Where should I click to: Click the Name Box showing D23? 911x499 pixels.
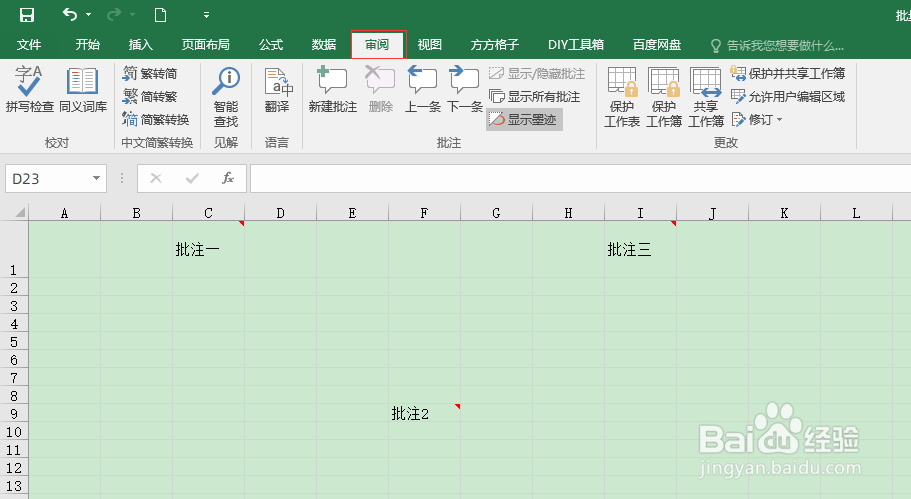click(48, 179)
